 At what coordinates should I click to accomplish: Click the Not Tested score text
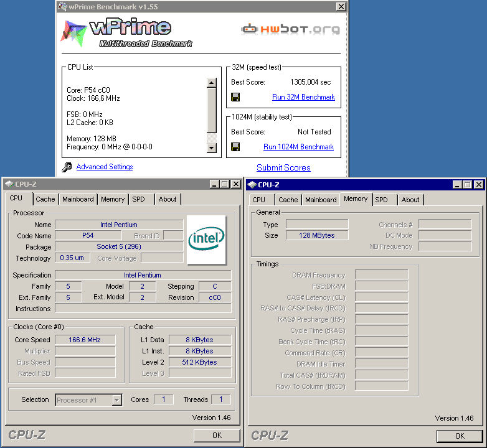click(314, 132)
